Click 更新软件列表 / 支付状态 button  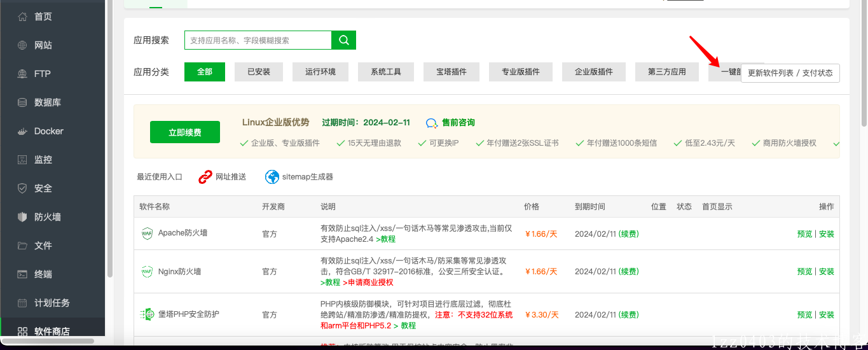click(790, 73)
